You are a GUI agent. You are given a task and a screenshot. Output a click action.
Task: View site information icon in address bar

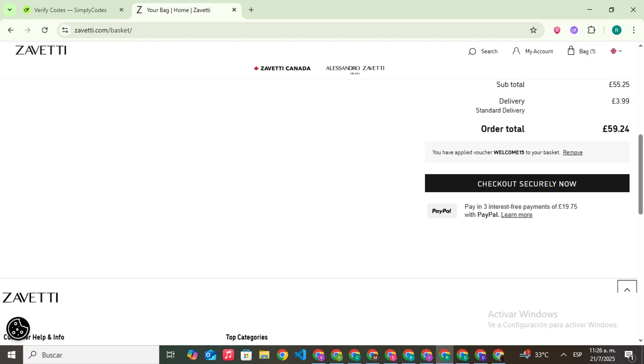click(x=65, y=30)
